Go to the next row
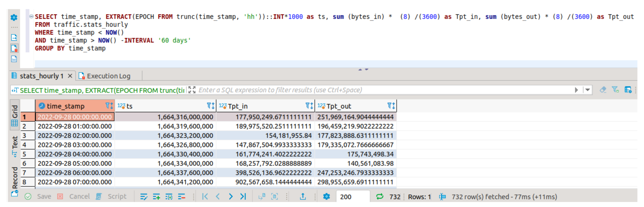Image resolution: width=644 pixels, height=207 pixels. click(231, 197)
